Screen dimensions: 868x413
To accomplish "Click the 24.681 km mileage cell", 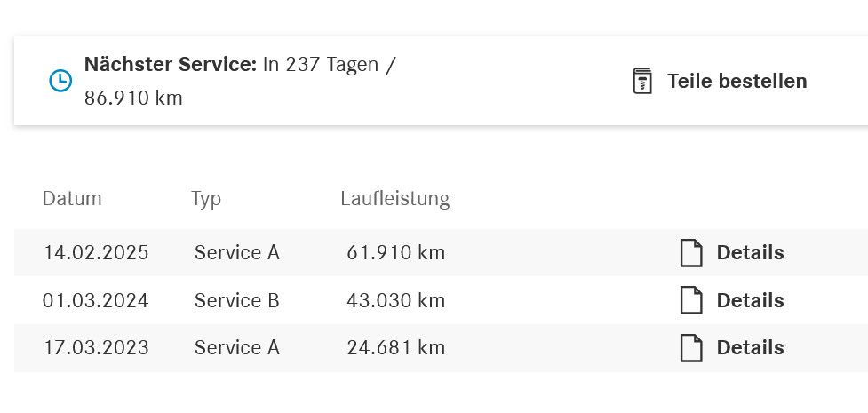I will coord(396,347).
